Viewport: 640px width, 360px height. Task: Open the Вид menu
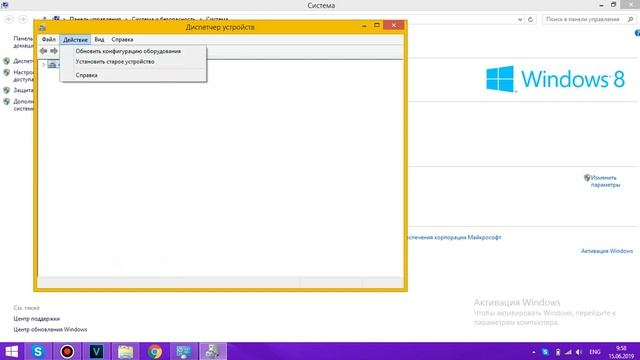click(x=99, y=40)
